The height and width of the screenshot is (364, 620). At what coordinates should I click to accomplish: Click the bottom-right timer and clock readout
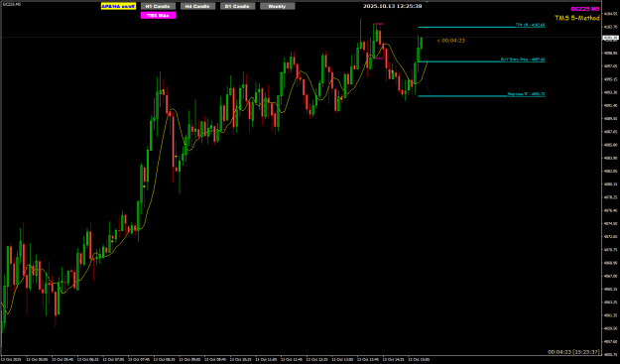(573, 352)
